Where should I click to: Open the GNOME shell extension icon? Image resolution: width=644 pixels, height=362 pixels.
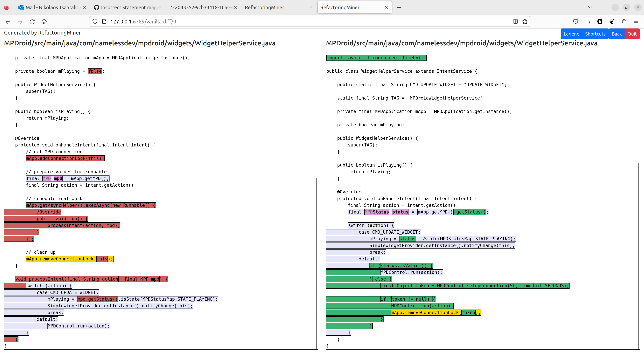click(612, 21)
